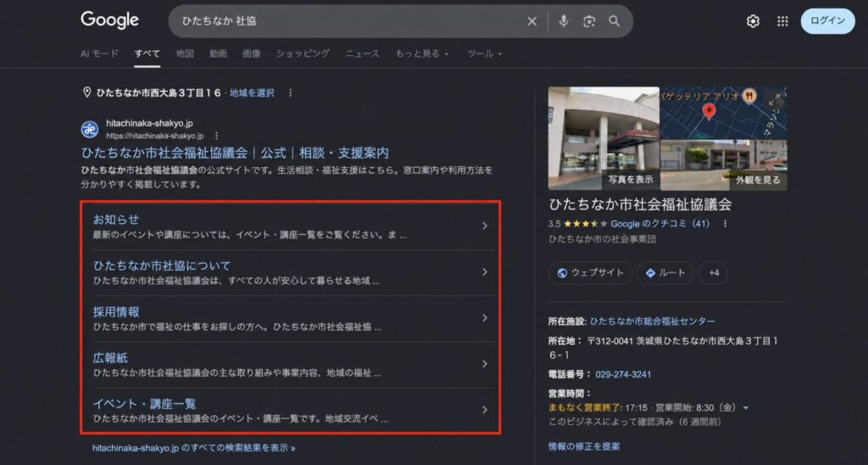This screenshot has width=868, height=465.
Task: Expand the ツール dropdown
Action: coord(484,53)
